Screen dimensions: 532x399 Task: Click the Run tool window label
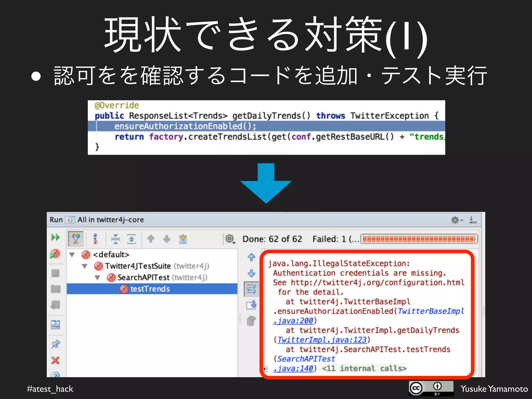tap(56, 220)
